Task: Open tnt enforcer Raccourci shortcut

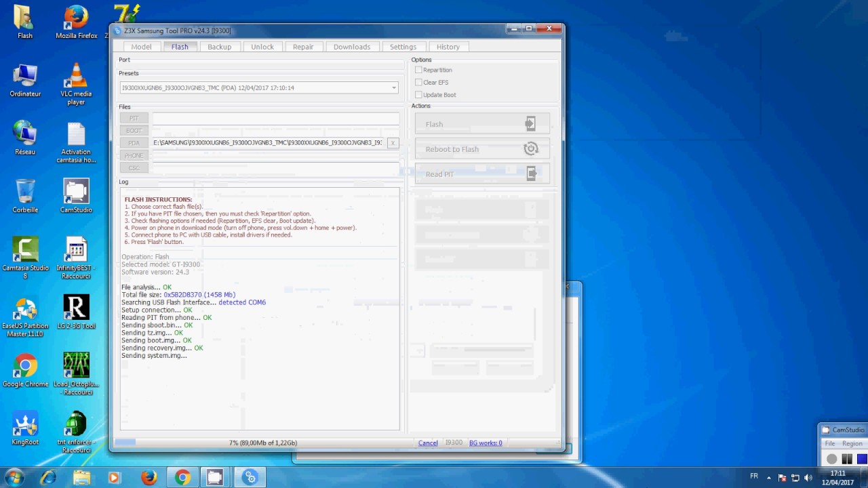Action: coord(76,432)
